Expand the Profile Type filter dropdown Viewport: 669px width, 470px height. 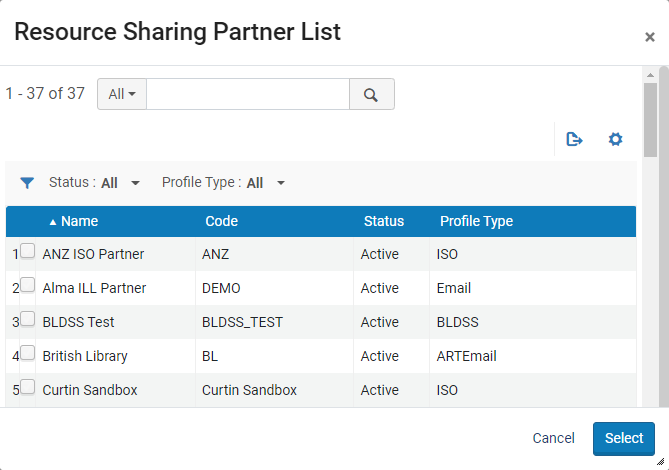pos(281,183)
